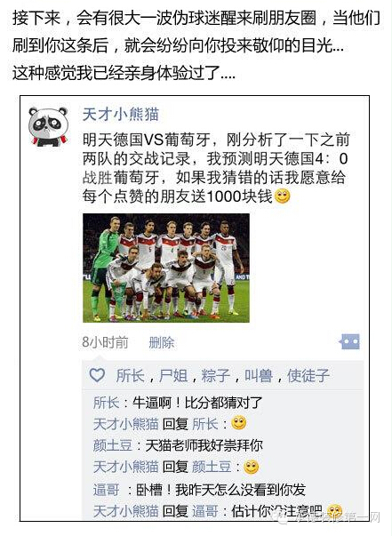Reply to 天猫老师我好崇拜你 comment
This screenshot has width=392, height=536.
click(x=204, y=445)
